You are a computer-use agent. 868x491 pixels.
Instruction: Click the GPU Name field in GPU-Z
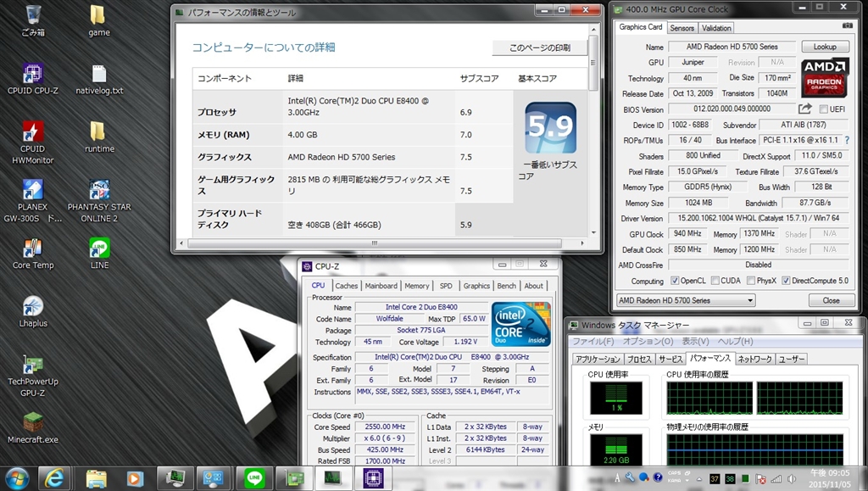click(732, 47)
